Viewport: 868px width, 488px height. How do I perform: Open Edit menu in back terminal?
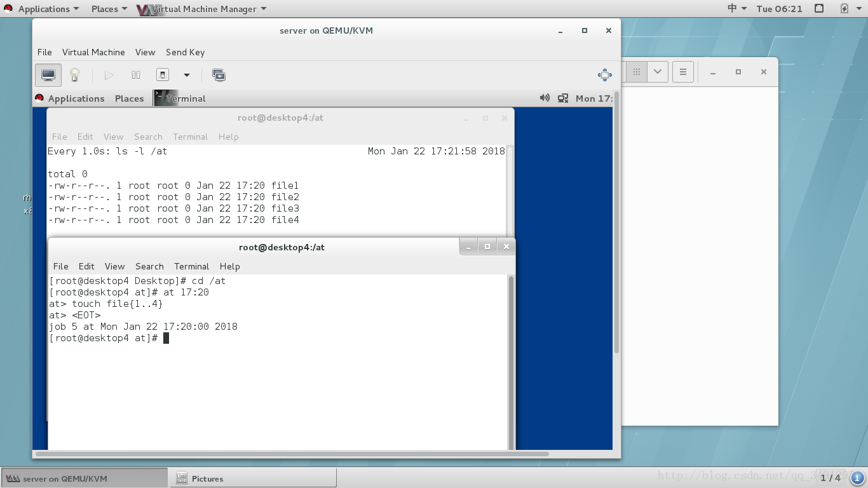[85, 137]
